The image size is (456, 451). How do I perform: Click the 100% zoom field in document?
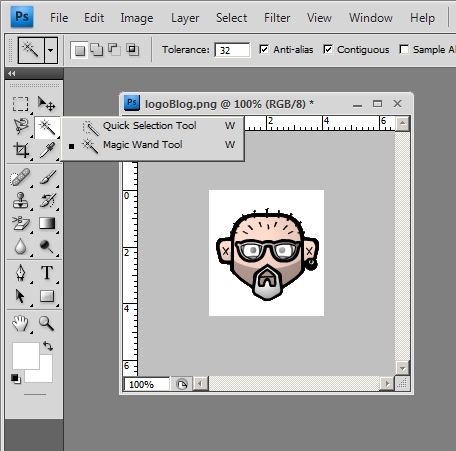pyautogui.click(x=147, y=384)
